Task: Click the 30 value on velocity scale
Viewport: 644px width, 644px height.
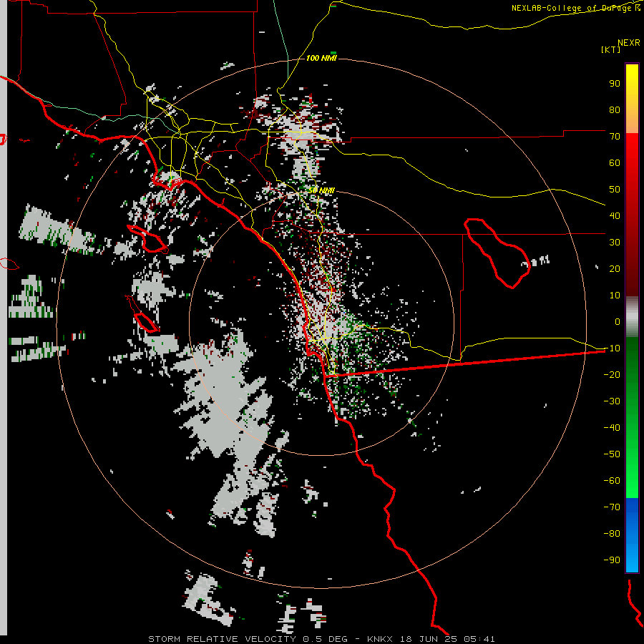Action: coord(615,243)
